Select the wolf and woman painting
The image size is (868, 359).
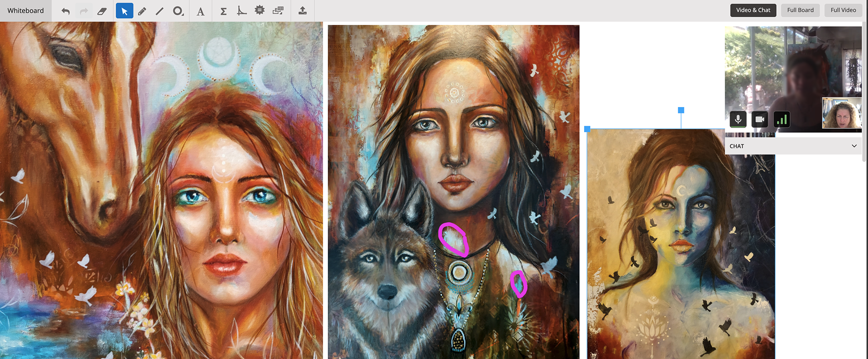coord(453,192)
